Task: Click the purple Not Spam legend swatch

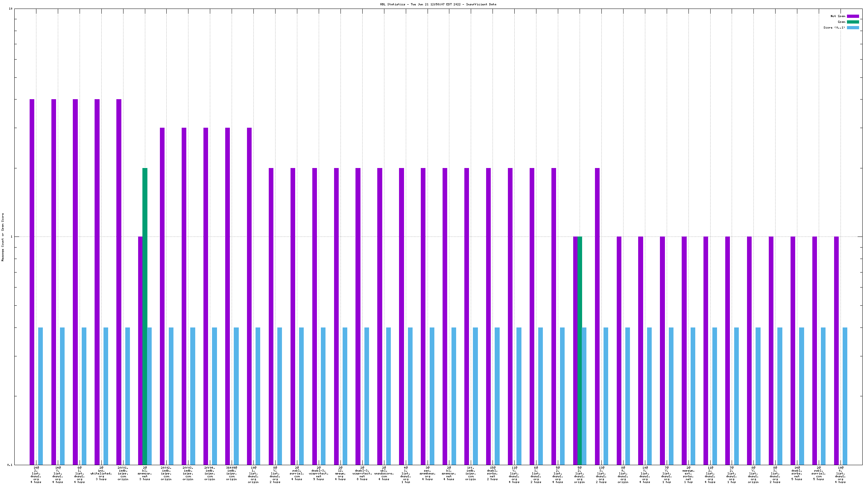Action: pyautogui.click(x=853, y=16)
